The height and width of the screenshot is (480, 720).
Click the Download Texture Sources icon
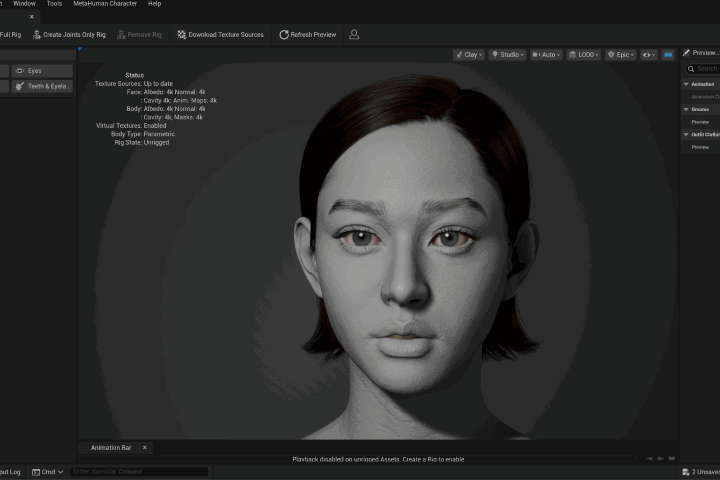[x=182, y=34]
